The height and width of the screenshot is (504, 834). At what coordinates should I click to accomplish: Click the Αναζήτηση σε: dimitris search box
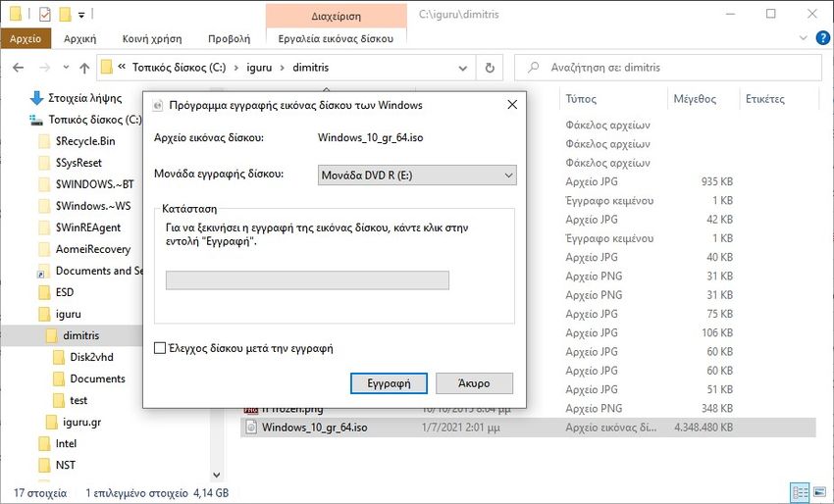[x=668, y=68]
